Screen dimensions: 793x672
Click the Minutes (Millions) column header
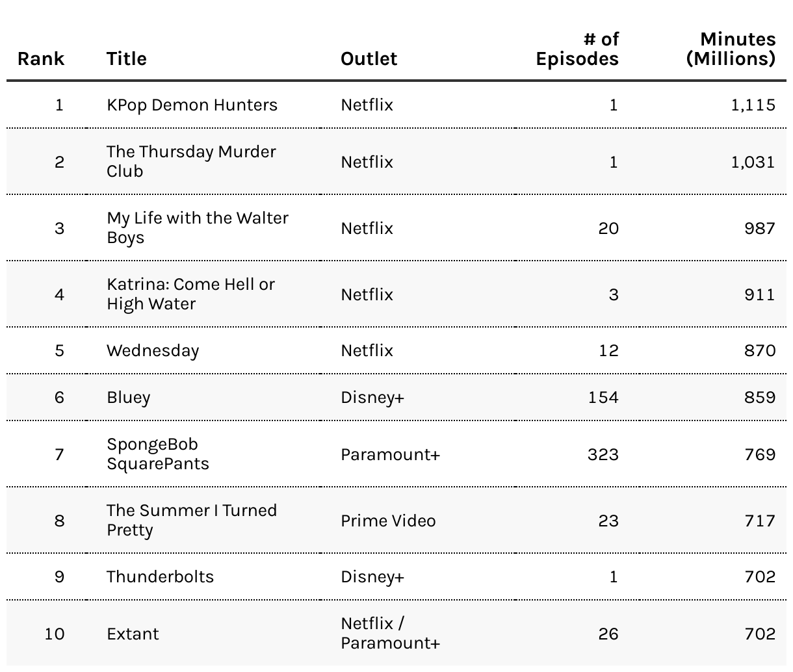click(731, 49)
